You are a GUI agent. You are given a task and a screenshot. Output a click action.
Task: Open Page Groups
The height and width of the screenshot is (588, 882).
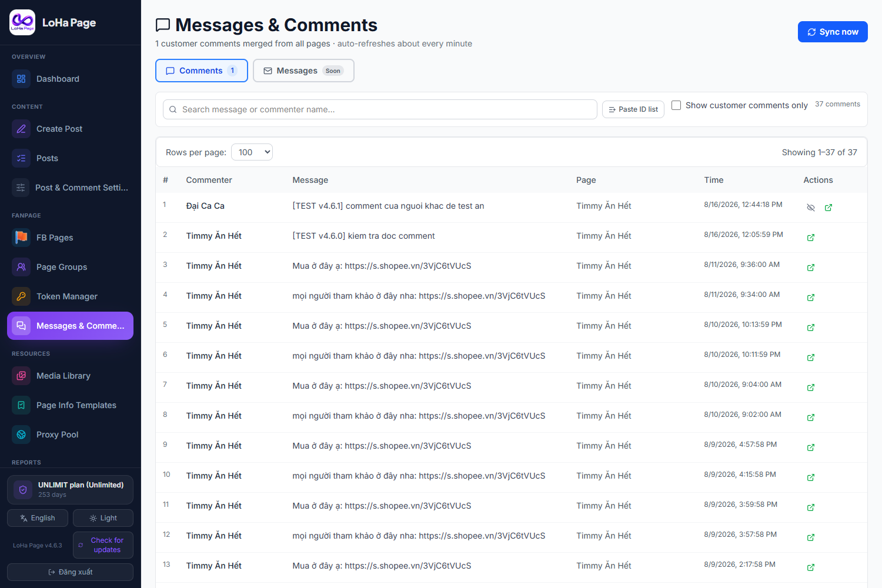(70, 267)
